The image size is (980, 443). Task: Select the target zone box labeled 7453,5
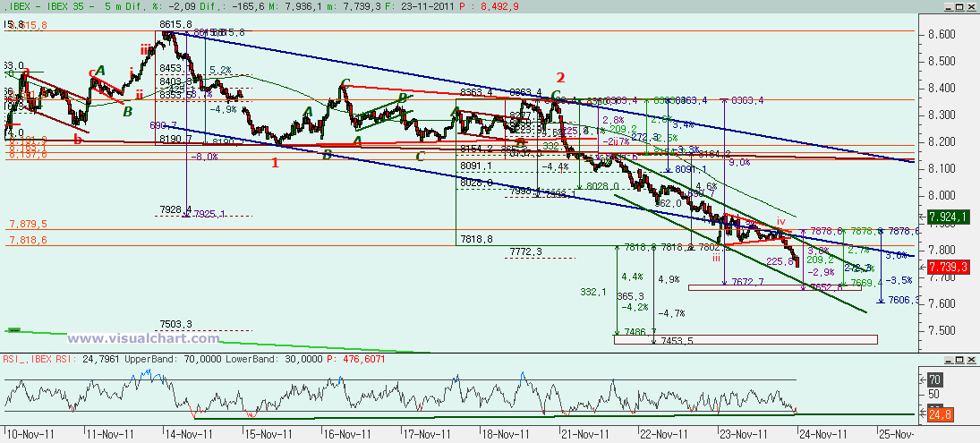click(746, 339)
